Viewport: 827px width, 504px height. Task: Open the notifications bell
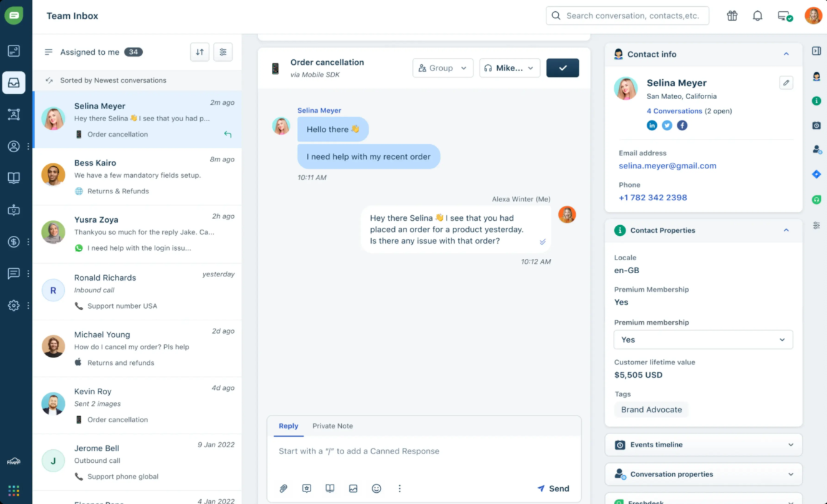(x=757, y=16)
